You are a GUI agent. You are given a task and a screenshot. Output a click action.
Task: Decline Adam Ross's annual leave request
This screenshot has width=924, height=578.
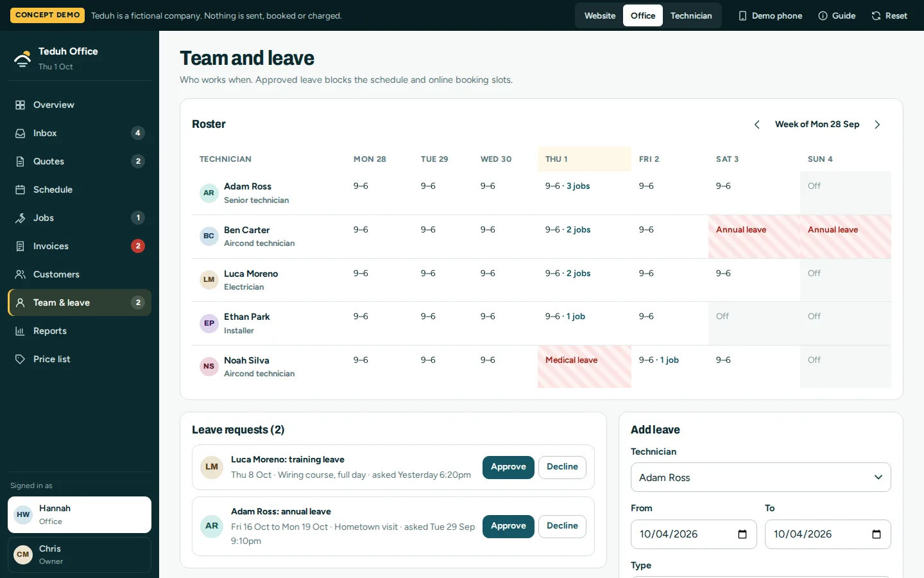(562, 526)
